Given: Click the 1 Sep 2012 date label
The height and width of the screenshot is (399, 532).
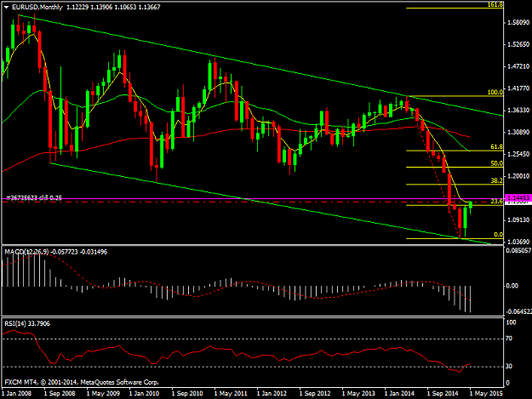Looking at the screenshot, I should pyautogui.click(x=315, y=394).
